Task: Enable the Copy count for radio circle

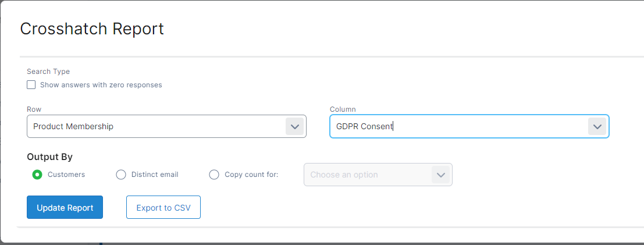Action: pos(214,175)
